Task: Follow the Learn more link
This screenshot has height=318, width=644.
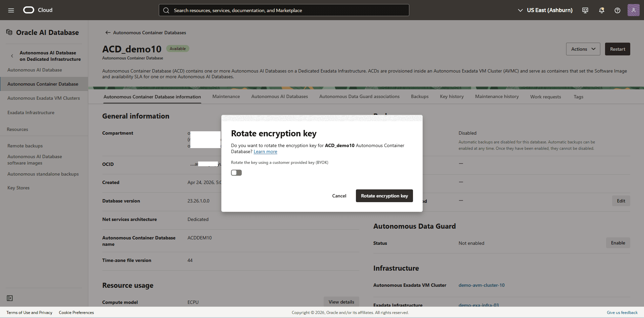Action: coord(265,152)
